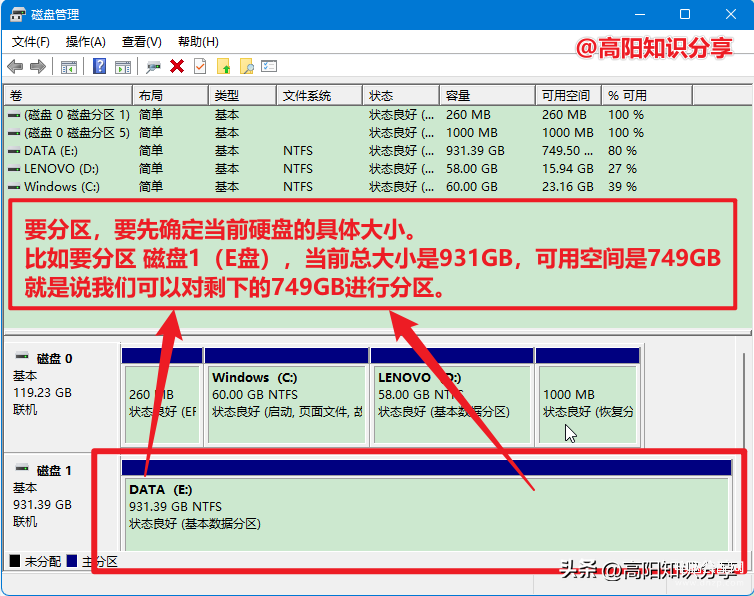Open the 文件(F) menu

point(30,42)
